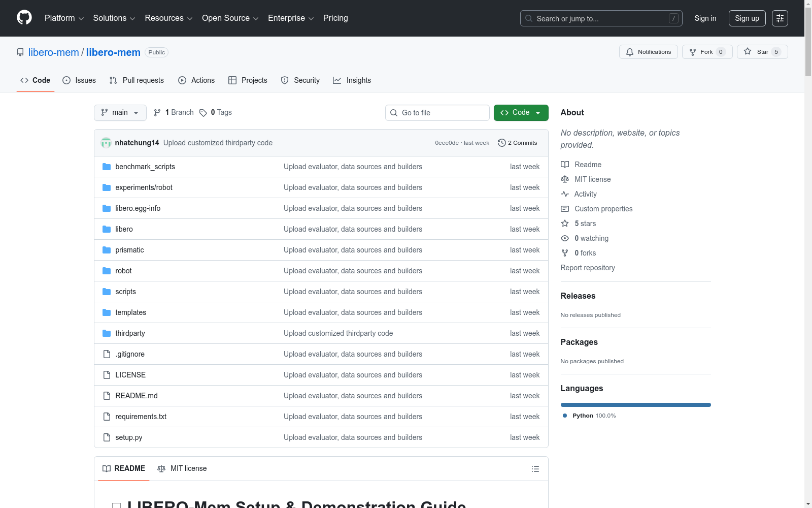Open the Pull requests tab
This screenshot has width=812, height=508.
pos(137,80)
